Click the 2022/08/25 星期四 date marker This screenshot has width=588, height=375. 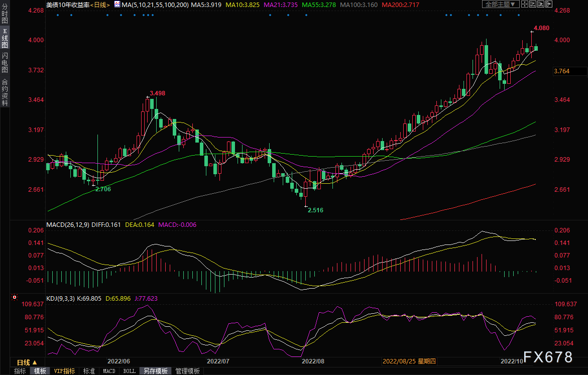click(x=409, y=361)
